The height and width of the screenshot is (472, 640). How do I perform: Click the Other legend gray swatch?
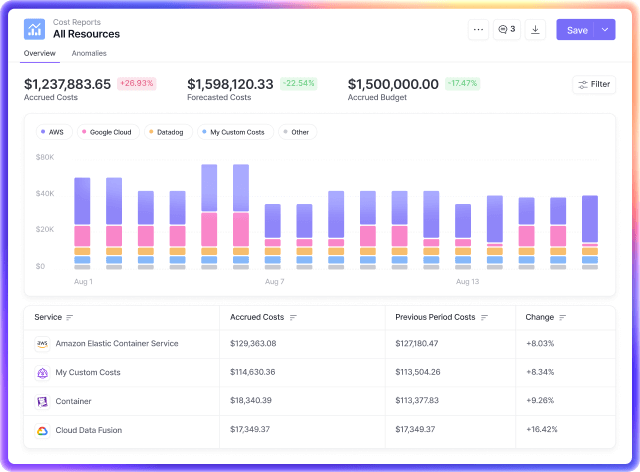point(285,132)
